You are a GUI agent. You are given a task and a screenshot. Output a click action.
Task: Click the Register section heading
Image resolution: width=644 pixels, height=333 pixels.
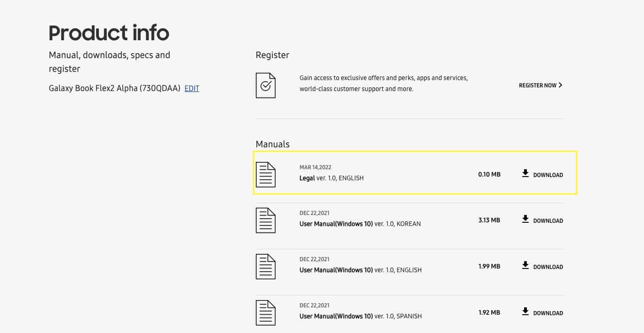272,55
